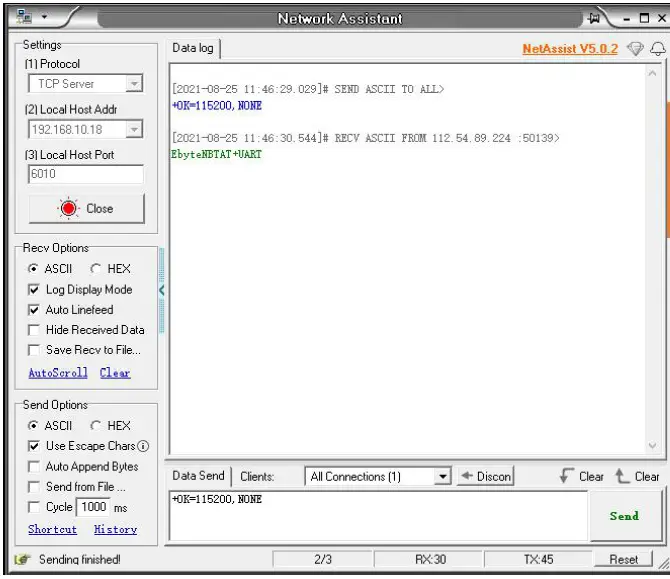This screenshot has height=579, width=670.
Task: Click the bell notification icon
Action: (x=658, y=49)
